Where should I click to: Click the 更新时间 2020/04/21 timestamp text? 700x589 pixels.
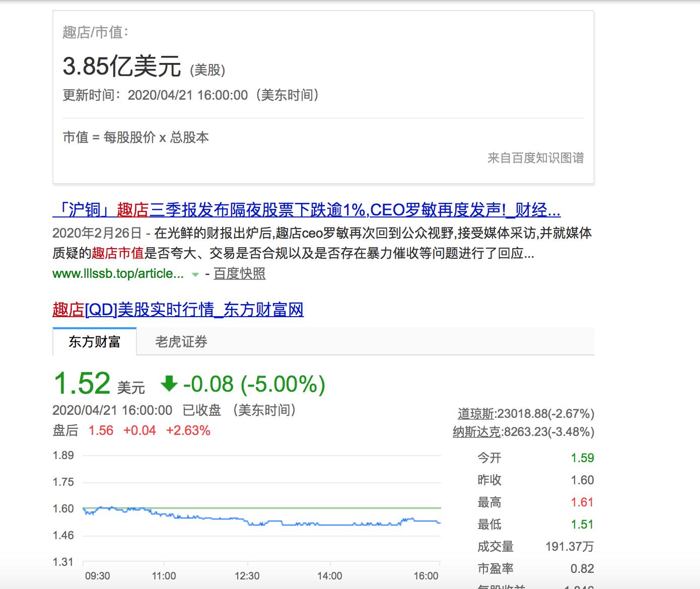click(190, 95)
